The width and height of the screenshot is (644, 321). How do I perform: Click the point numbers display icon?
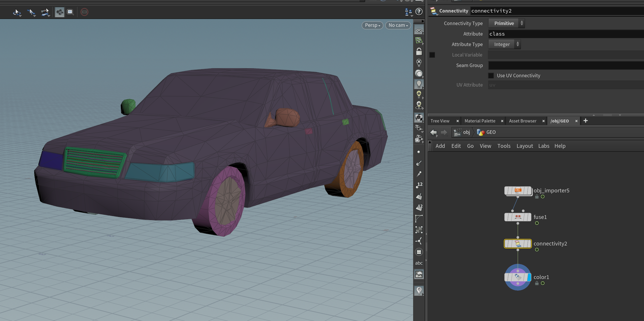(x=419, y=185)
